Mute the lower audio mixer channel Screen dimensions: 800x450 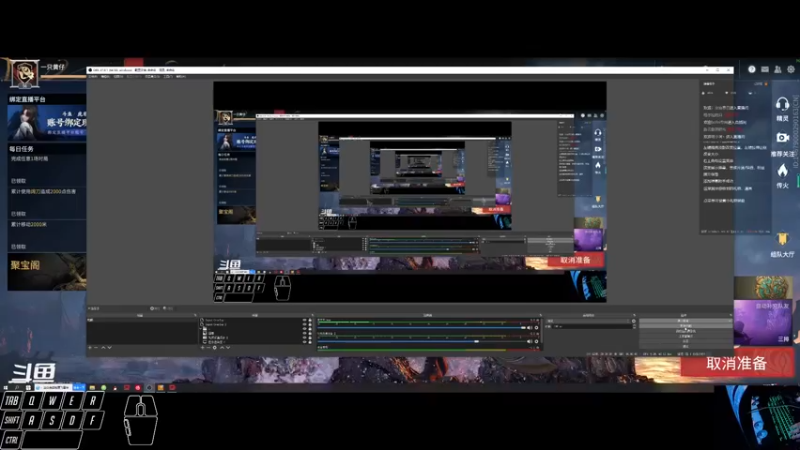pyautogui.click(x=530, y=341)
